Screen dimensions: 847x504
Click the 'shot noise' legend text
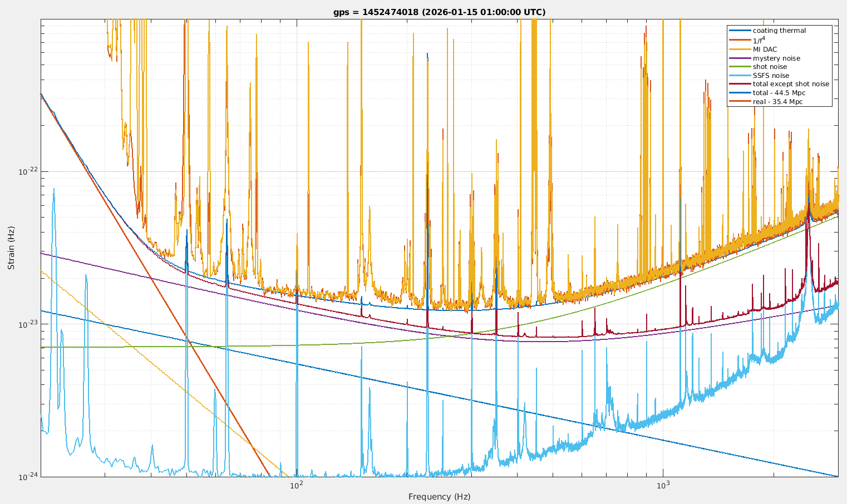point(770,67)
